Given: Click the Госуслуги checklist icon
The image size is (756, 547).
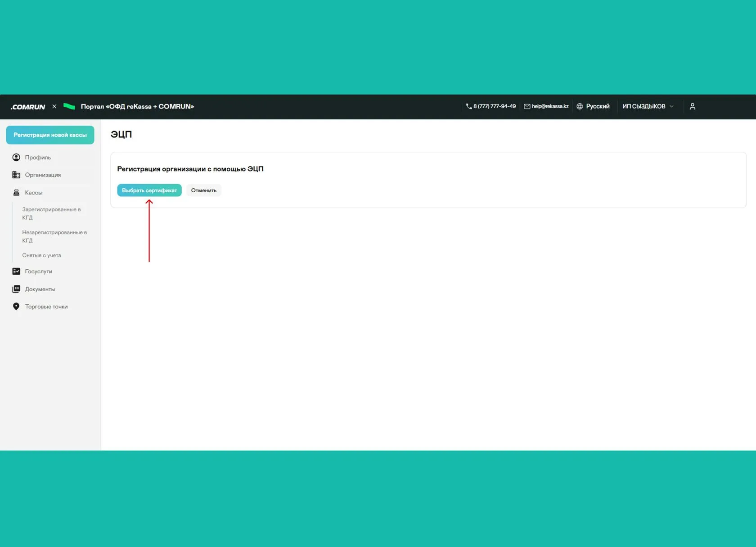Looking at the screenshot, I should coord(16,271).
